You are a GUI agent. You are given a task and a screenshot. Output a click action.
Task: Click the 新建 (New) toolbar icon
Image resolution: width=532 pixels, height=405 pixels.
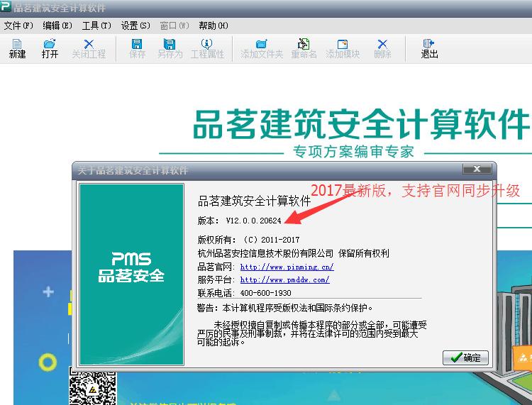point(17,48)
